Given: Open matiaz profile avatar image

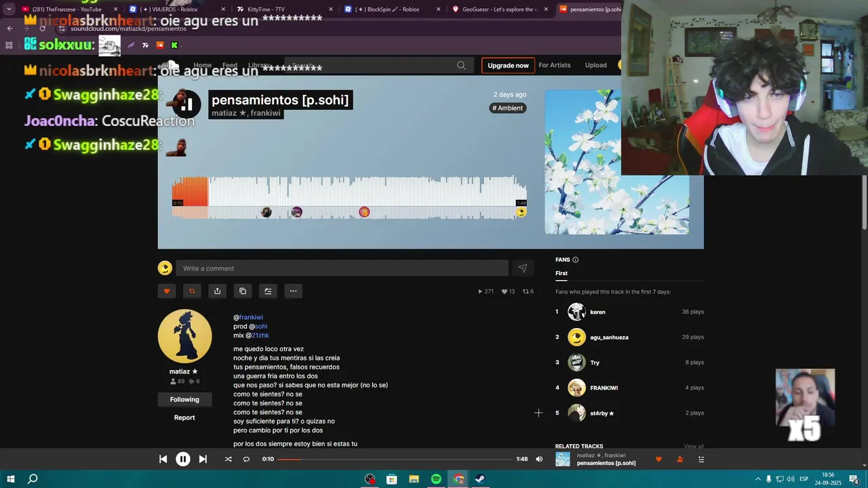Looking at the screenshot, I should tap(184, 336).
